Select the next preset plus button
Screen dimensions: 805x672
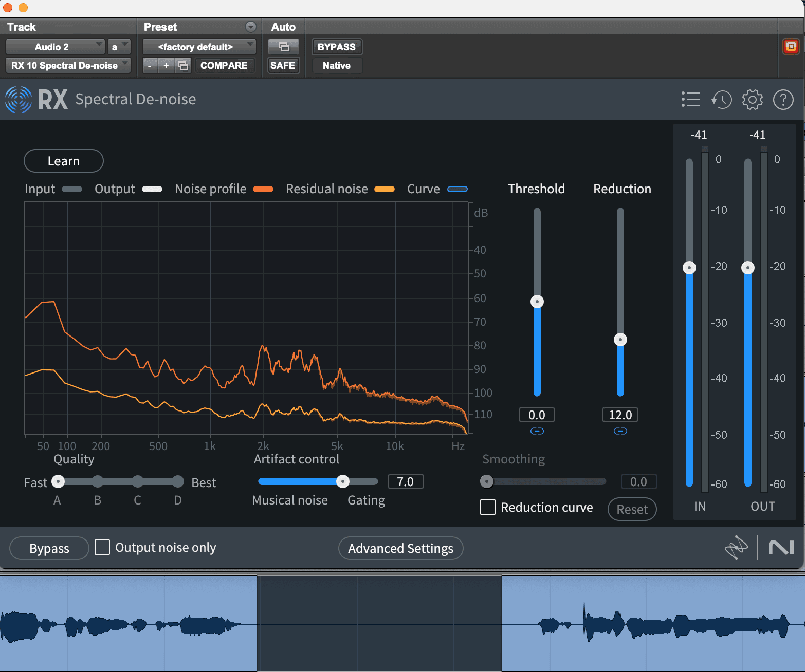tap(166, 65)
